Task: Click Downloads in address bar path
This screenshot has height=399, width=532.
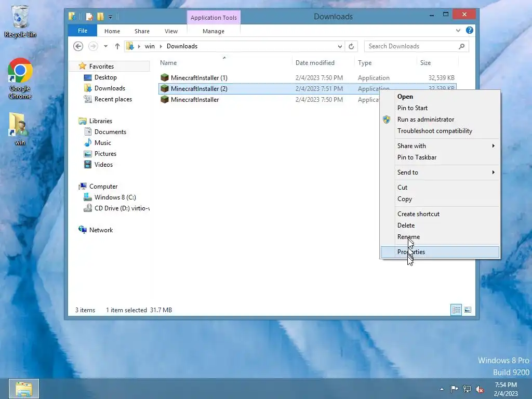Action: [x=182, y=46]
